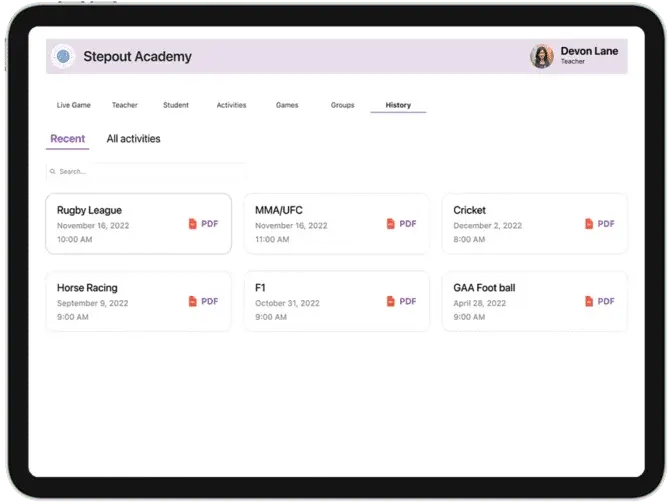
Task: Open the Rugby League activity title
Action: (90, 210)
